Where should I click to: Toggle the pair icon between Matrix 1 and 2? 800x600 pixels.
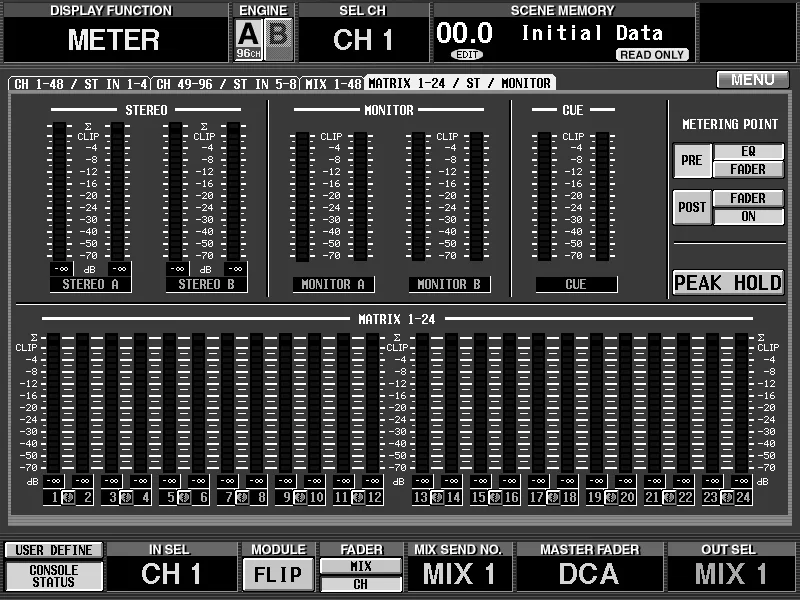pyautogui.click(x=68, y=497)
